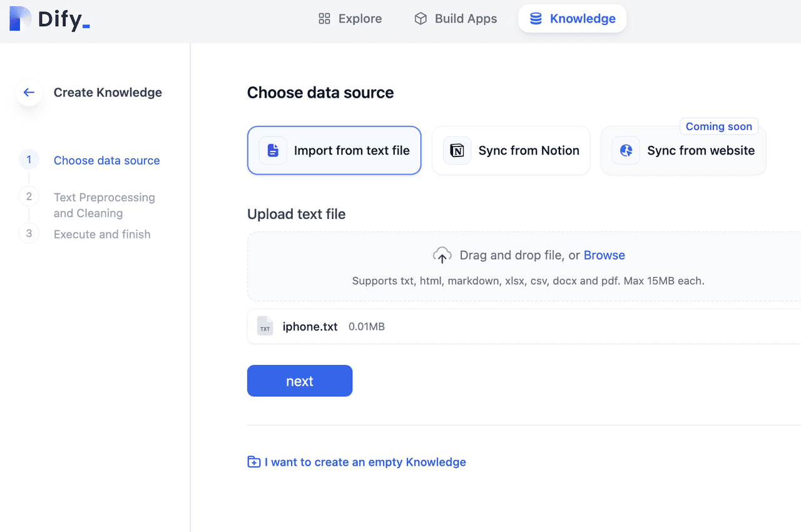Select Sync from website data source
This screenshot has height=532, width=801.
[683, 151]
